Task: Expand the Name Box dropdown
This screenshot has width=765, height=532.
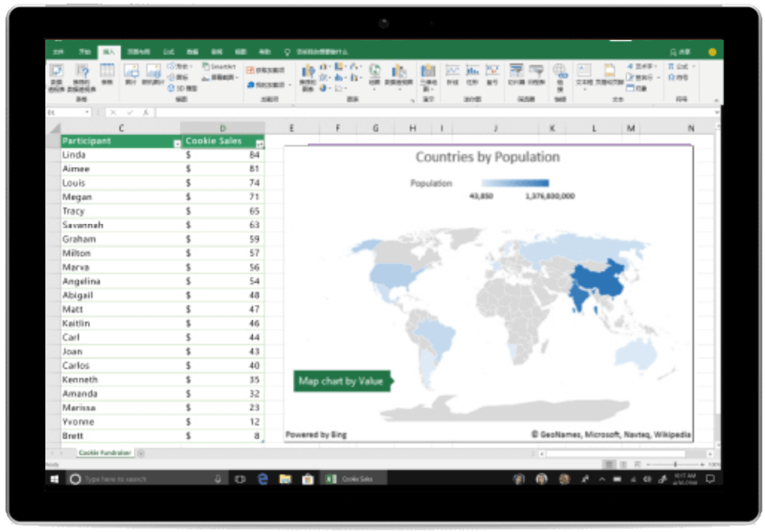Action: click(87, 112)
